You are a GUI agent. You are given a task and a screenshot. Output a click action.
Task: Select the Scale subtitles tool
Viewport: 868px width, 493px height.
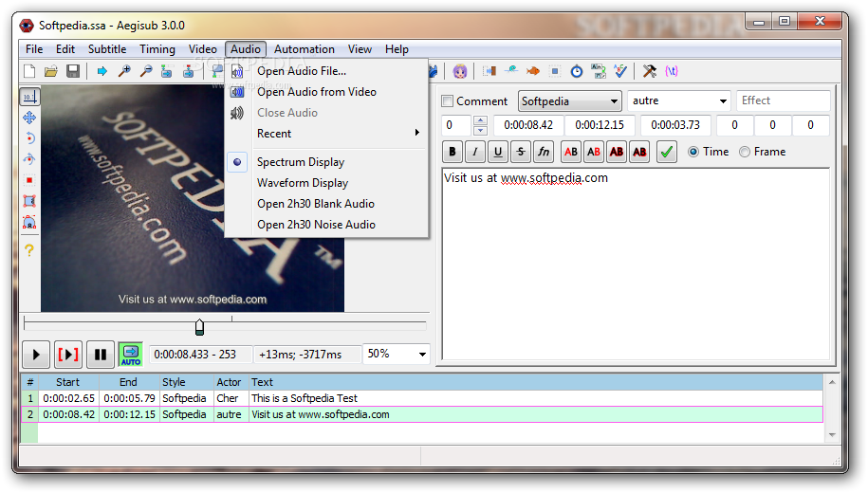[29, 180]
